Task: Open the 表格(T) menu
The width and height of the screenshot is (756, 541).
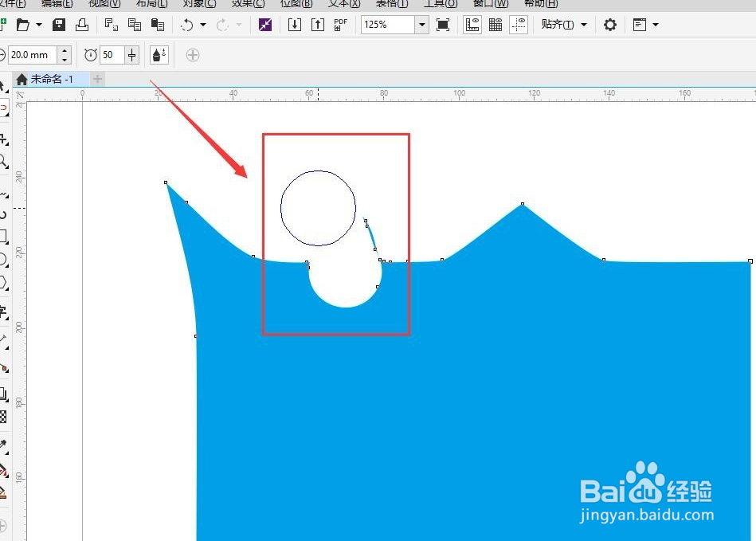Action: coord(392,3)
